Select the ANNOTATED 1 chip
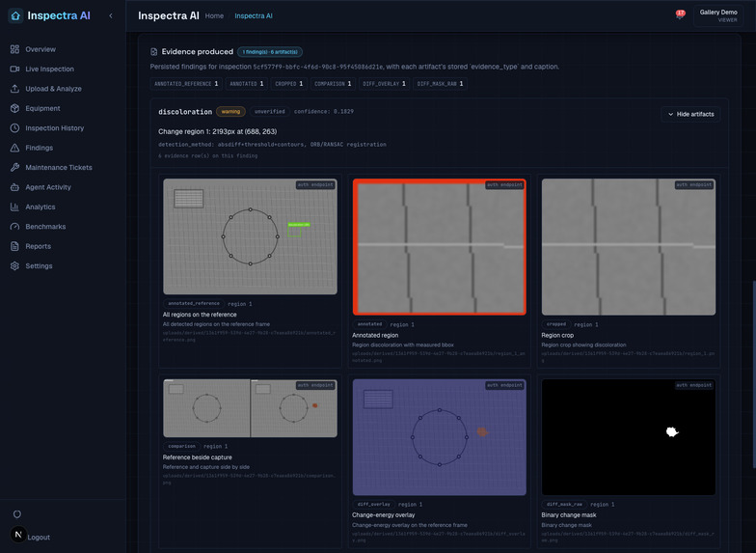 247,84
